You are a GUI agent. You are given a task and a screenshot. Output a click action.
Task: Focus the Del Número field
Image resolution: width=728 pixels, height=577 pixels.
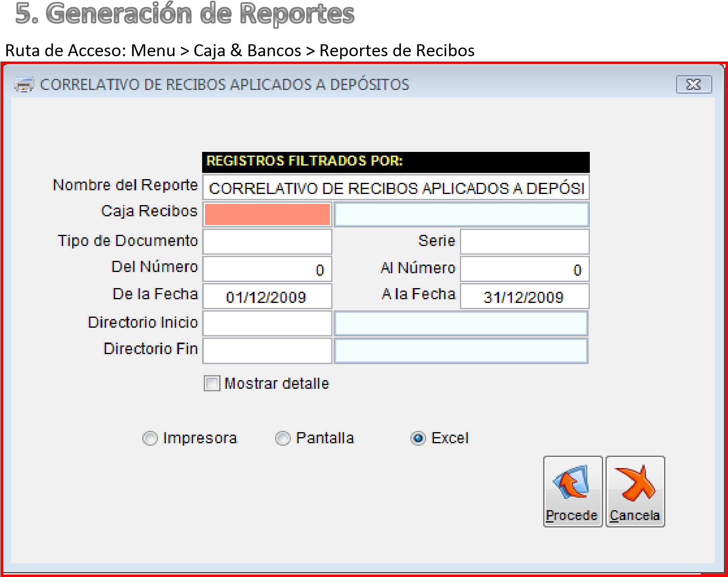[267, 269]
